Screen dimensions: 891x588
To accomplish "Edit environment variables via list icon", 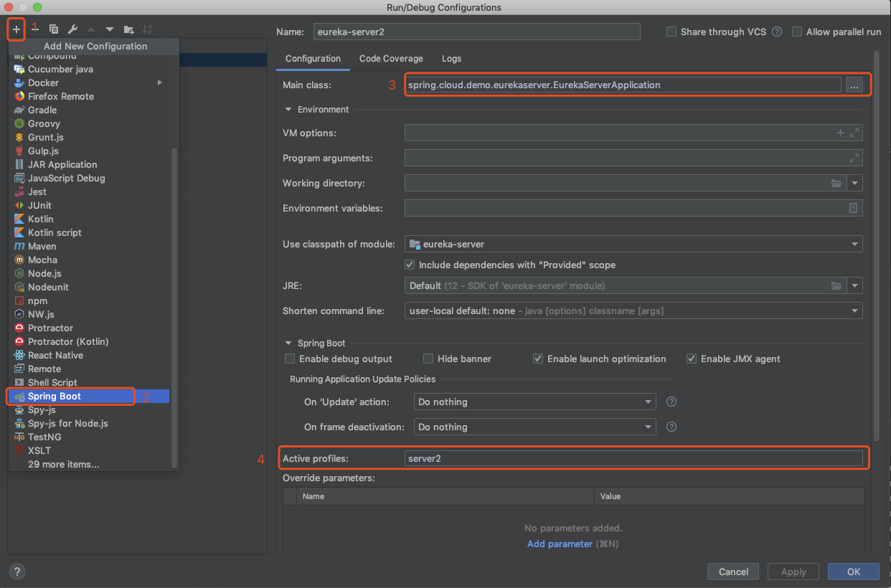I will coord(854,209).
